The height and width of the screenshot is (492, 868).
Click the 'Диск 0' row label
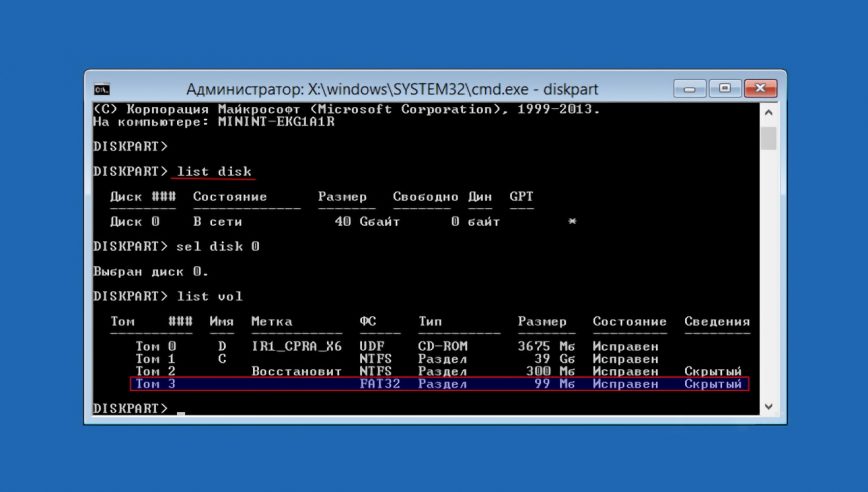click(135, 221)
